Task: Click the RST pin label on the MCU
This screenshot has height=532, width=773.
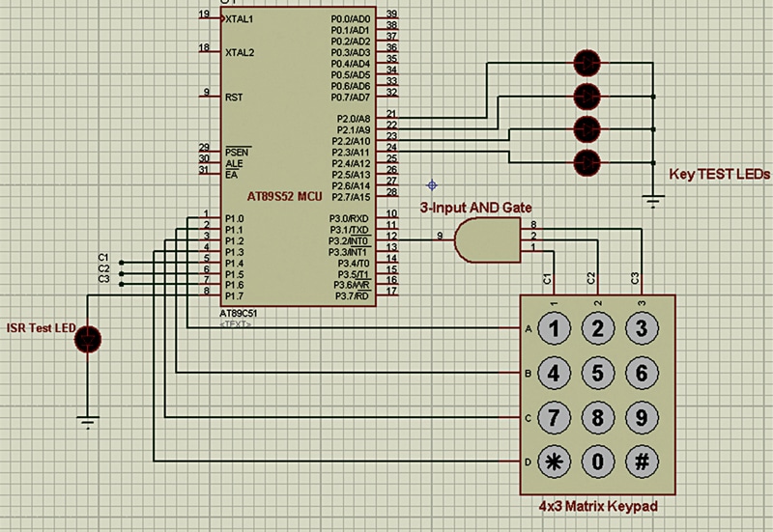Action: pos(234,98)
